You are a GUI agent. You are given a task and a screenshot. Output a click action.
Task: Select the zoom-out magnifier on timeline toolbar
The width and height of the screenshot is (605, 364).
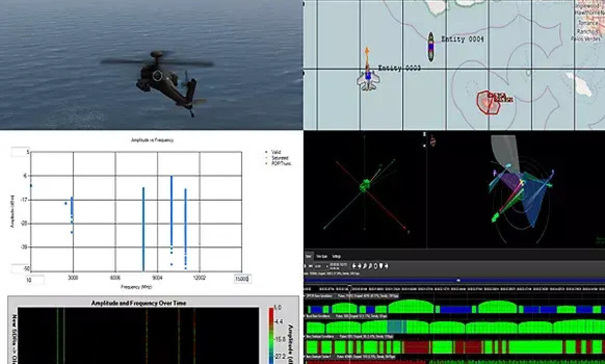(x=370, y=265)
